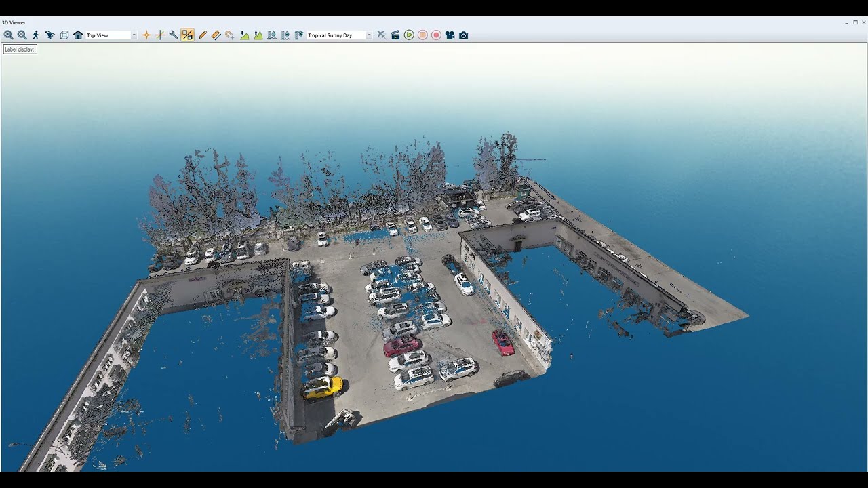Select the ruler measure tool
The image size is (868, 488).
[216, 35]
